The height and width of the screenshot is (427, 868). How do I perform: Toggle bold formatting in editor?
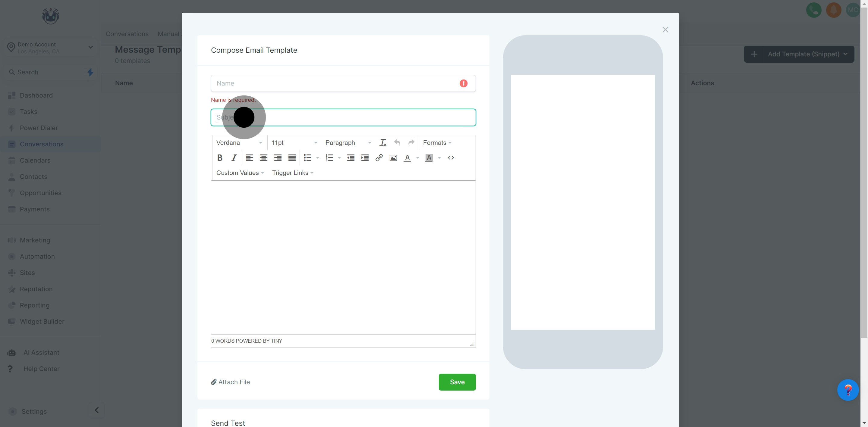click(220, 157)
